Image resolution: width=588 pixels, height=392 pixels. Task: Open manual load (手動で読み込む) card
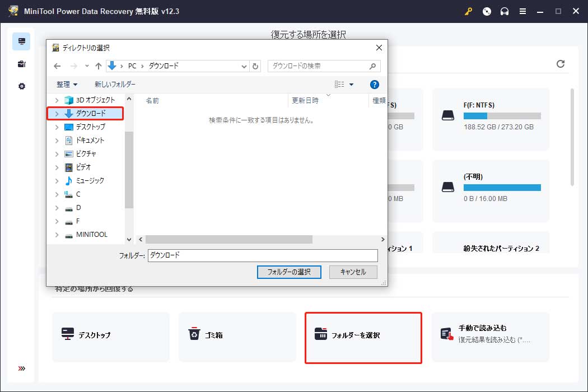tap(491, 337)
